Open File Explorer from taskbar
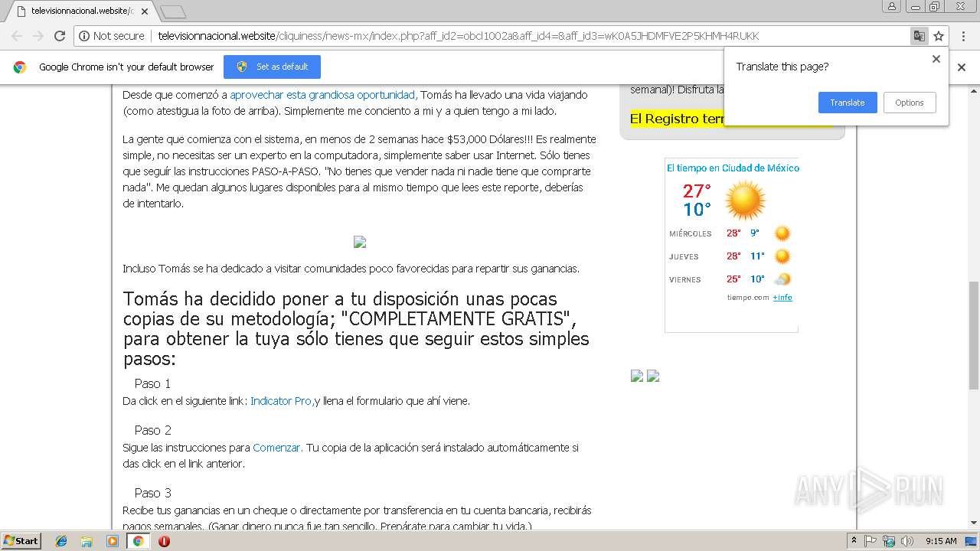The width and height of the screenshot is (980, 551). click(x=87, y=541)
